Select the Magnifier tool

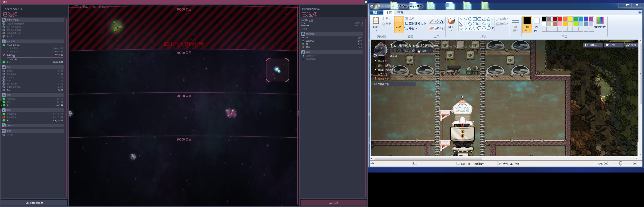442,29
